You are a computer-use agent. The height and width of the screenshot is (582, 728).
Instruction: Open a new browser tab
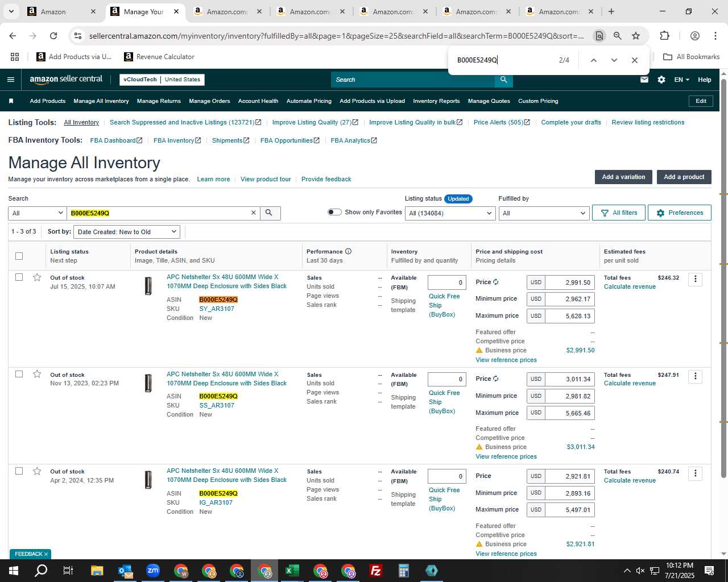click(x=611, y=11)
